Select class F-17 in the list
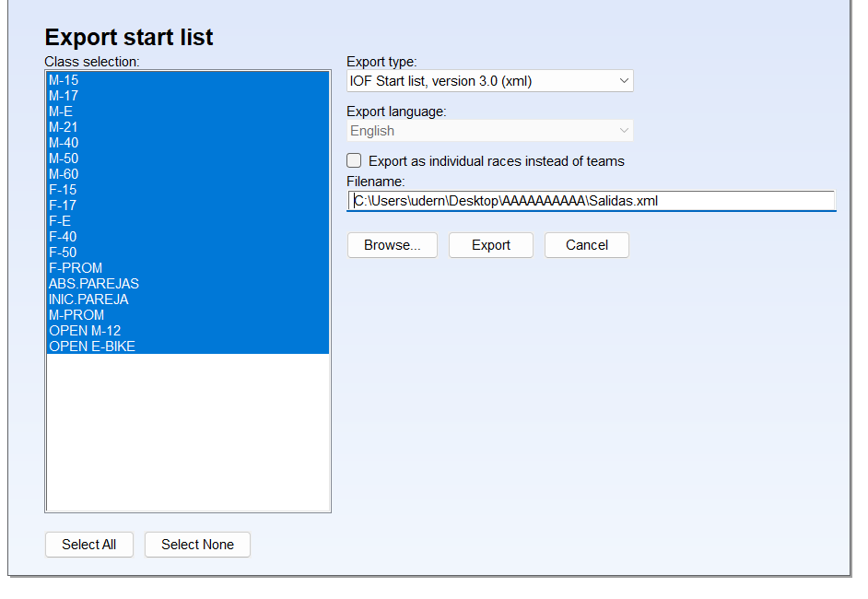Viewport: 868px width, 599px height. pyautogui.click(x=188, y=206)
